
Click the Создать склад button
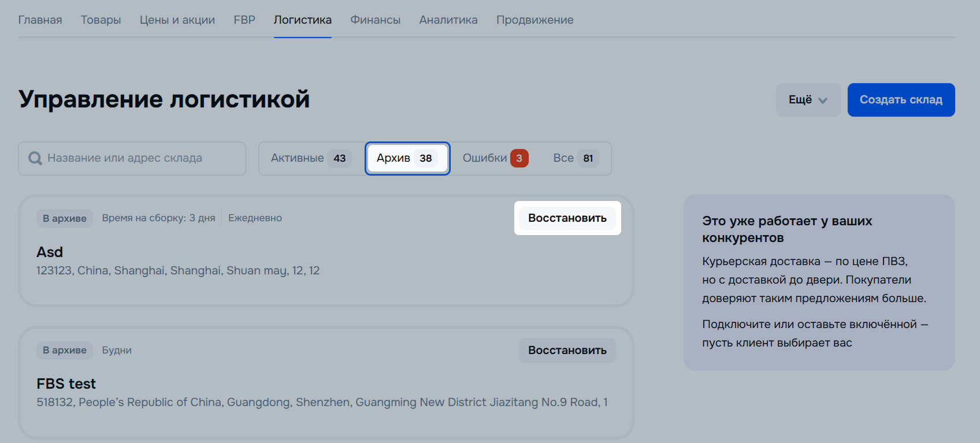click(900, 100)
